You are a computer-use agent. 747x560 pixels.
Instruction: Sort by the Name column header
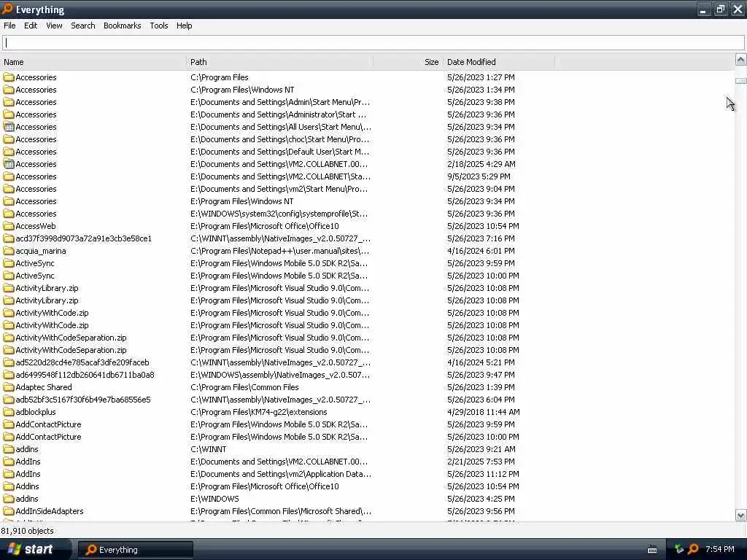[x=93, y=62]
